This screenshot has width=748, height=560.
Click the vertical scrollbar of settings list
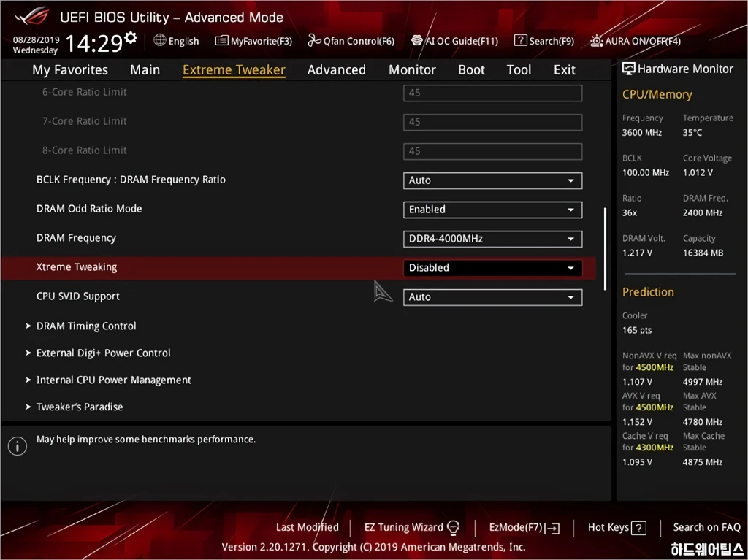click(606, 248)
